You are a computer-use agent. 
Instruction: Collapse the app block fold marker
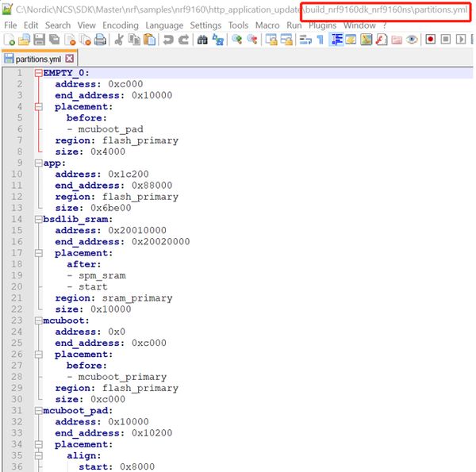(x=39, y=163)
